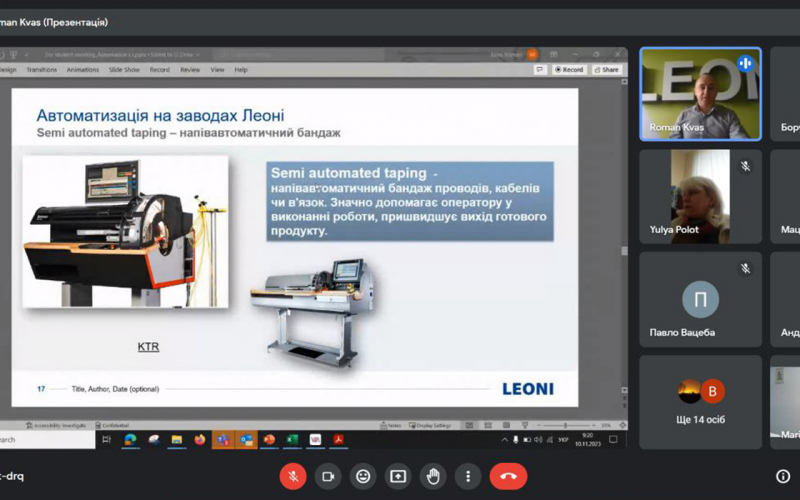The image size is (800, 500).
Task: Open the emoji reactions button
Action: pyautogui.click(x=363, y=477)
